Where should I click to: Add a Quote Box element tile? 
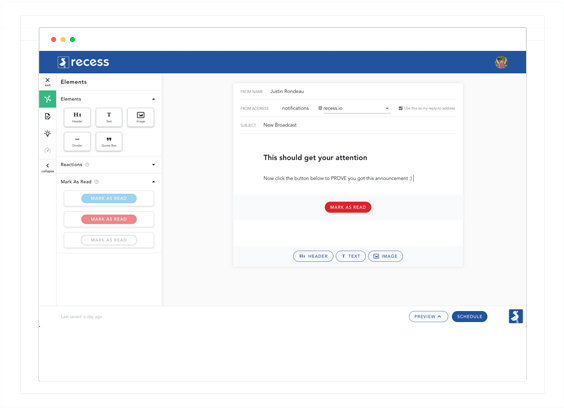pos(109,142)
